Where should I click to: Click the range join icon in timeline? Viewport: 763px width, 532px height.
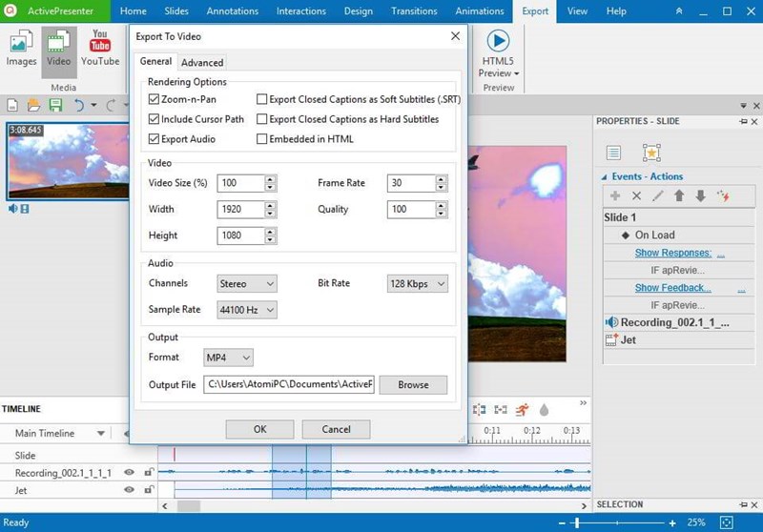pyautogui.click(x=501, y=410)
